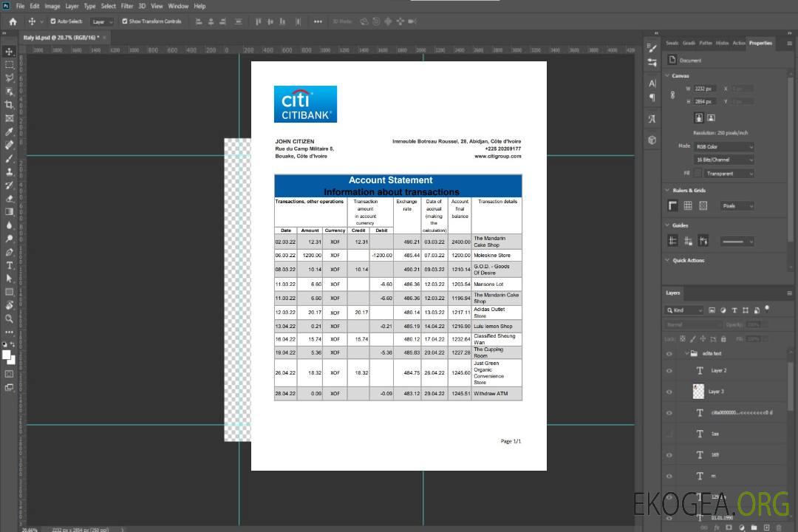This screenshot has width=798, height=532.
Task: Select the Blur tool
Action: [9, 225]
